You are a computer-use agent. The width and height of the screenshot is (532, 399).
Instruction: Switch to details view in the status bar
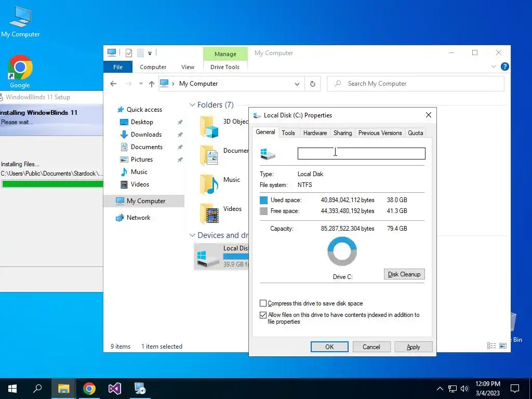point(491,345)
